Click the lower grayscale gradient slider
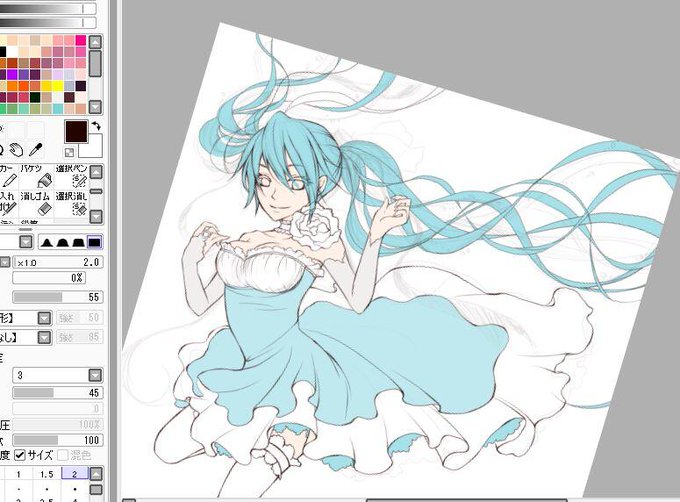The height and width of the screenshot is (502, 680). (x=48, y=23)
